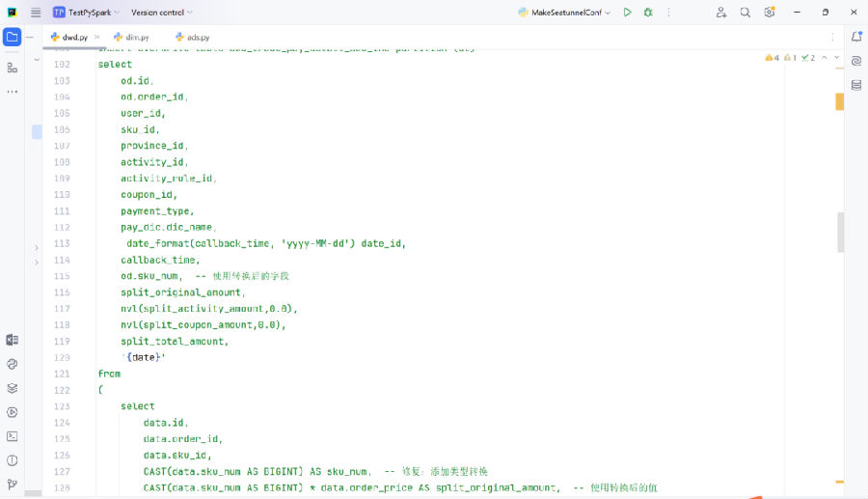Viewport: 868px width, 499px height.
Task: Run the MakeSeatunnelConf configuration
Action: pos(627,13)
